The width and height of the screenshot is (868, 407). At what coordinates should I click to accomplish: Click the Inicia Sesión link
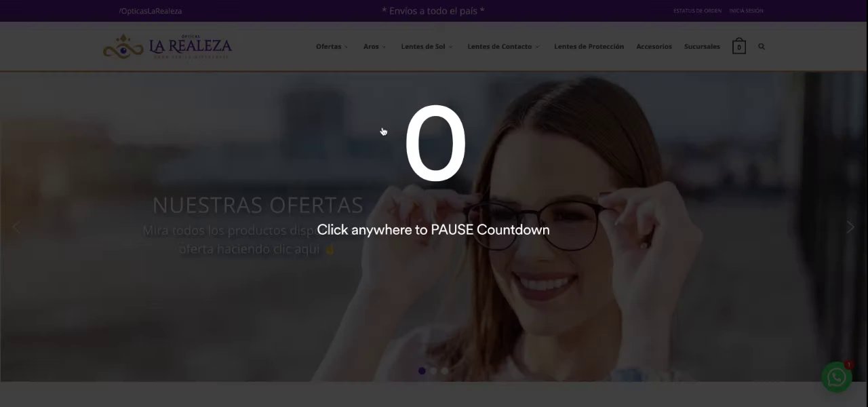point(746,11)
